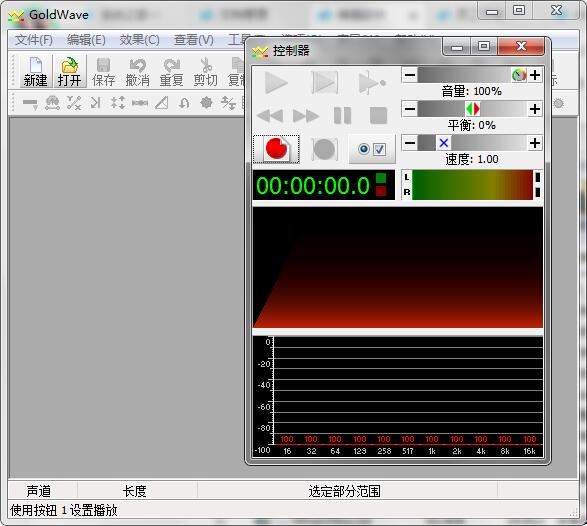Click the balance slider handle
Viewport: 587px width, 526px height.
point(473,109)
